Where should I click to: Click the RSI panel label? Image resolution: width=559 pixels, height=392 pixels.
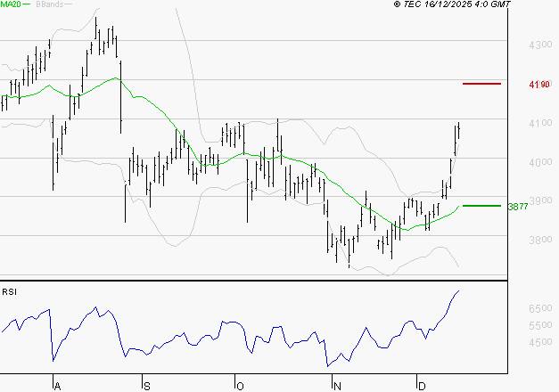coord(9,292)
